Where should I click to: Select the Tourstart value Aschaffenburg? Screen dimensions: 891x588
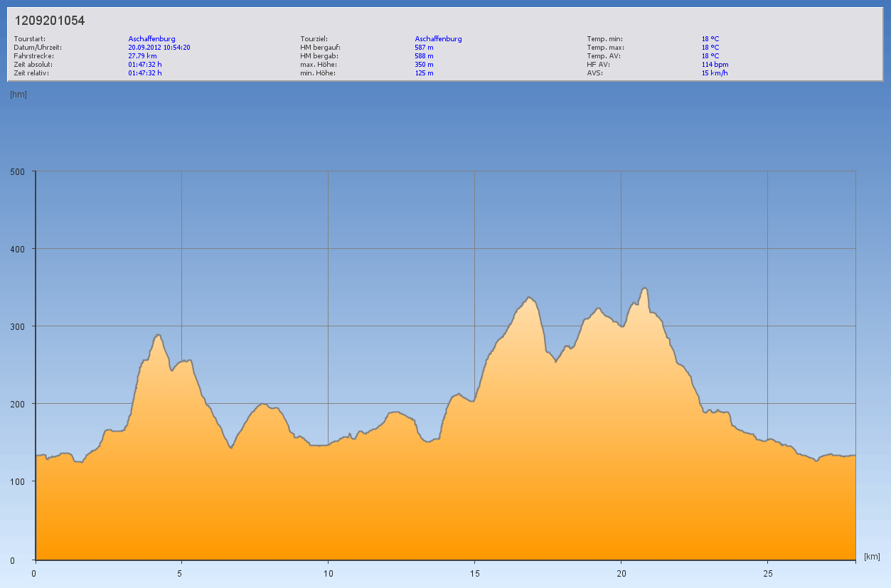tap(151, 38)
